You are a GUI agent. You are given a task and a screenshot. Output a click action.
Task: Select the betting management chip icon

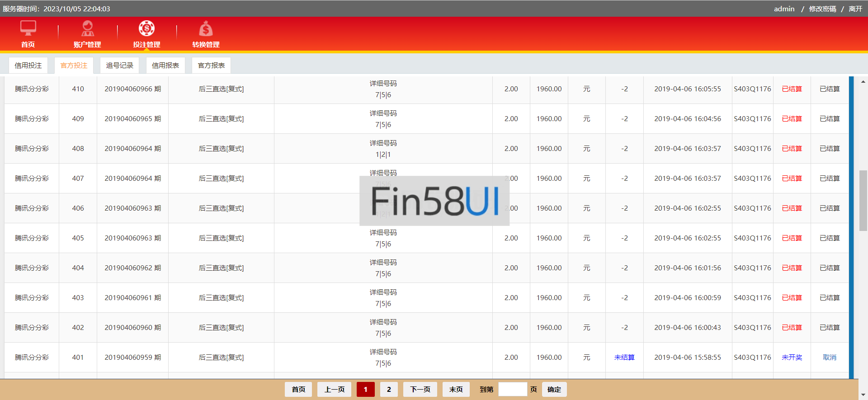point(146,28)
